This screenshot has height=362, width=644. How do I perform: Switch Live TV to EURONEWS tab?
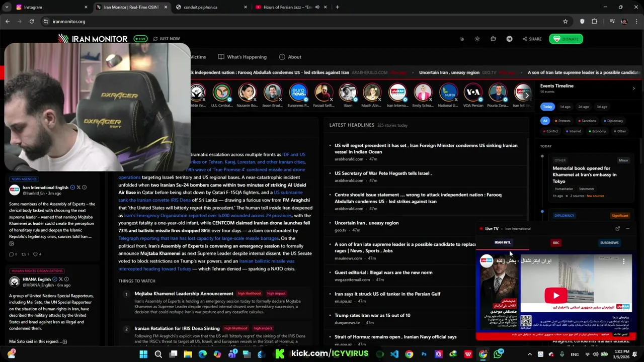tap(609, 242)
